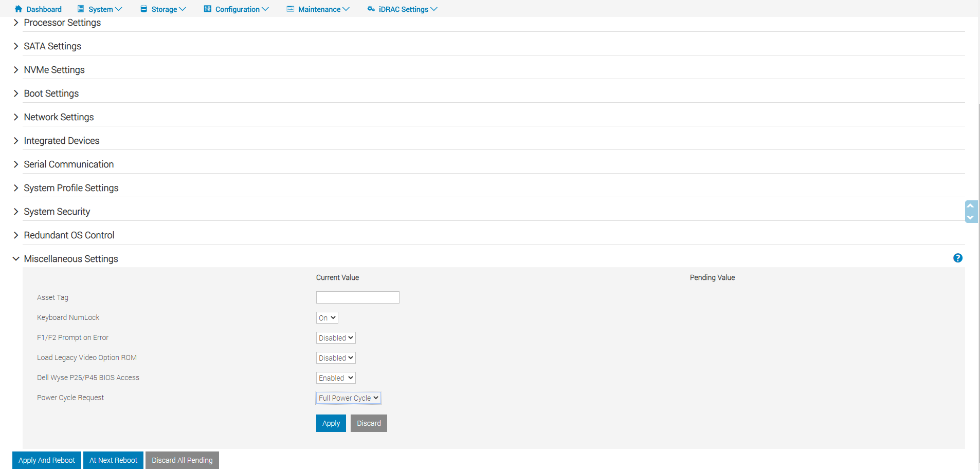Change the Keyboard NumLock dropdown
The image size is (980, 471).
[x=326, y=317]
